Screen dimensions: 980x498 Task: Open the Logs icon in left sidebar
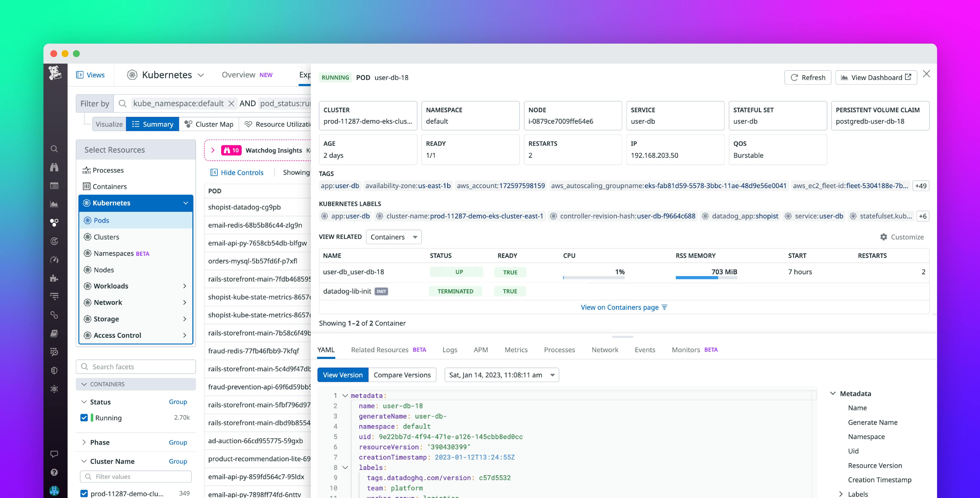tap(54, 186)
